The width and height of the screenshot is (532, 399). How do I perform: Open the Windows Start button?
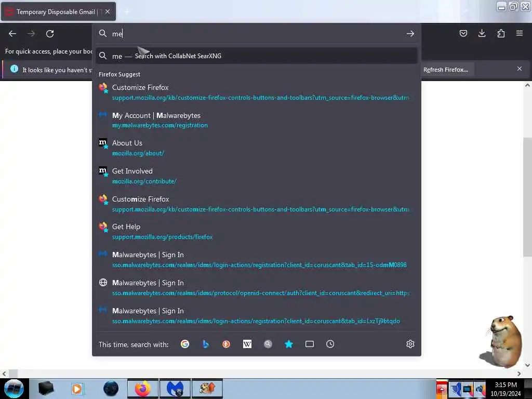coord(14,389)
